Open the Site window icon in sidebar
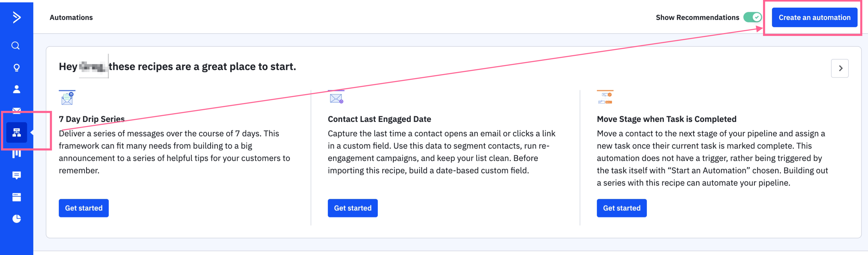Viewport: 868px width, 255px height. point(16,197)
